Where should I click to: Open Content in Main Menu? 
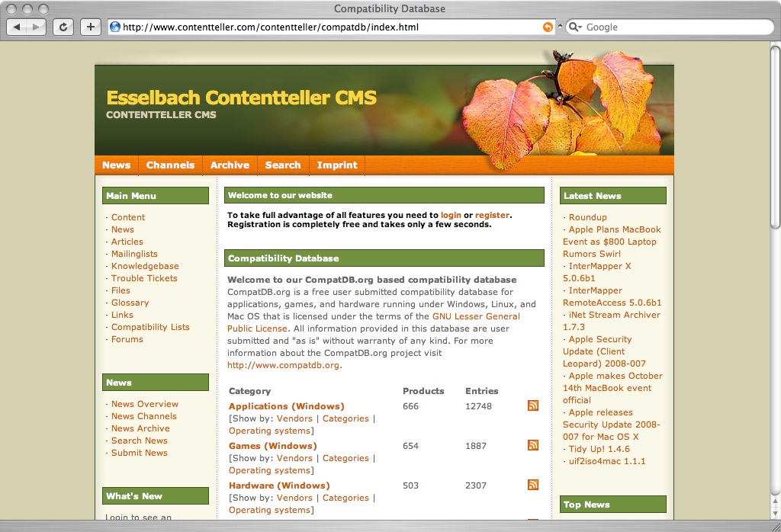(128, 217)
